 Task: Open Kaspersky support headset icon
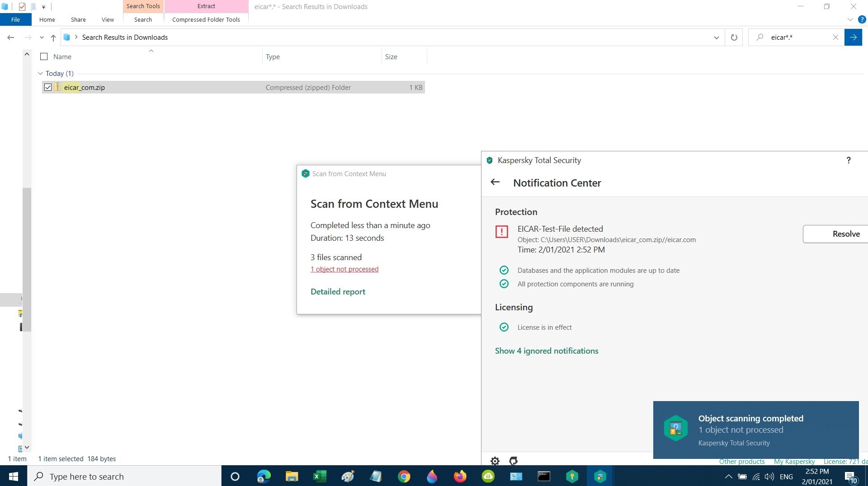pyautogui.click(x=513, y=461)
